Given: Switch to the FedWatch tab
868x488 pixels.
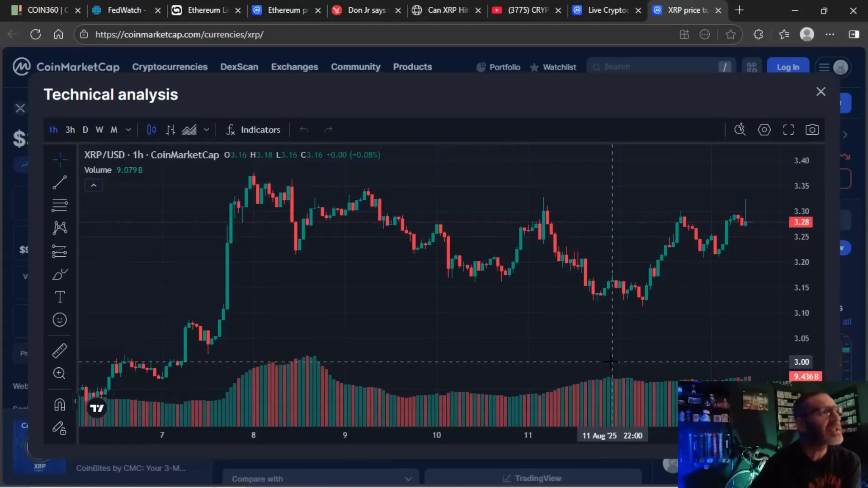Looking at the screenshot, I should pos(126,10).
